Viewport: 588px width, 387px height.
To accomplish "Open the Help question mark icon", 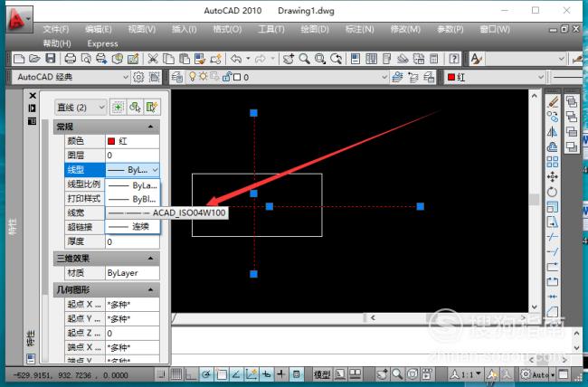I will 454,59.
